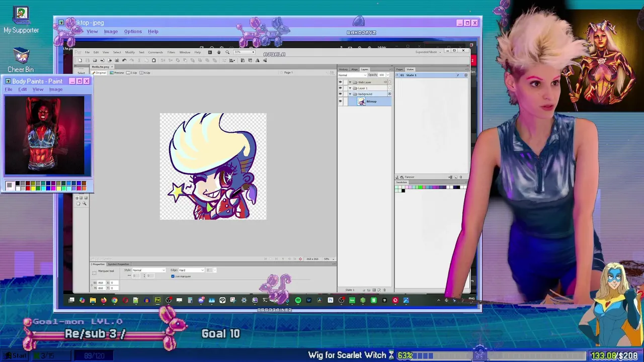
Task: Click New document icon in Fireworks toolbar
Action: [x=80, y=60]
